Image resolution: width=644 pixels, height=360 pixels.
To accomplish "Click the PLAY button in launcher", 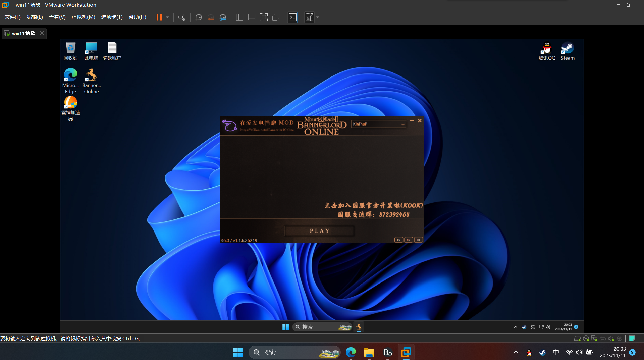I will point(319,231).
